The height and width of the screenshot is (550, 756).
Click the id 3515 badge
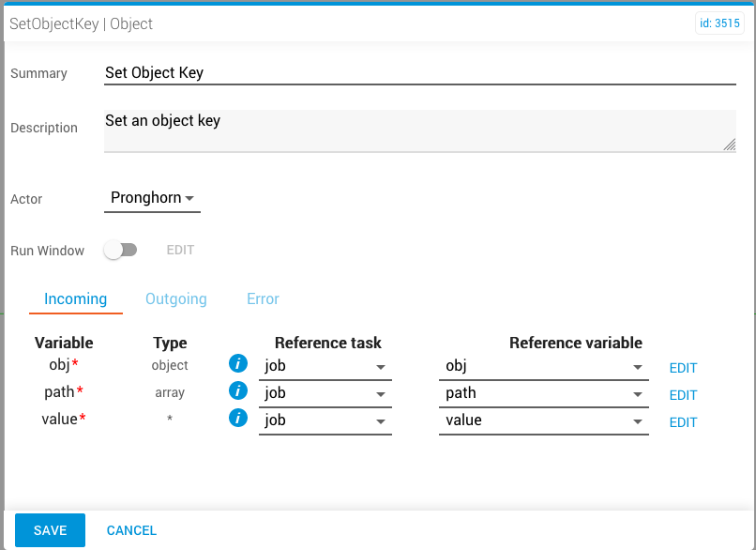[x=719, y=23]
